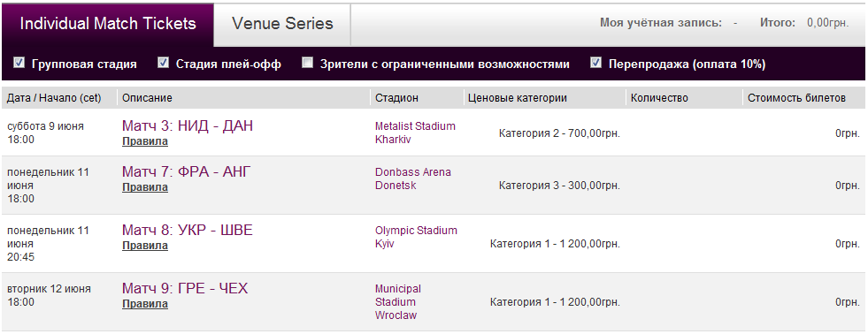Image resolution: width=868 pixels, height=334 pixels.
Task: Click the Моя учётная запись label
Action: (x=660, y=23)
